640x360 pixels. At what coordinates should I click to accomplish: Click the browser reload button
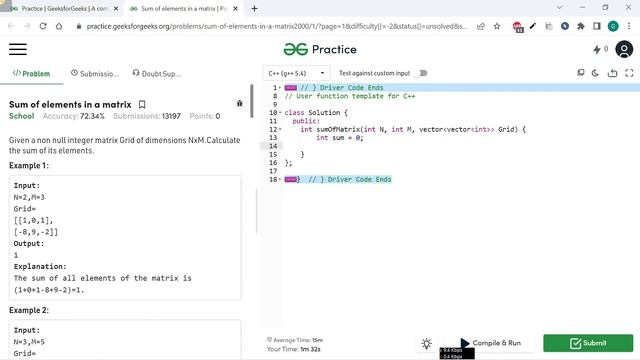tap(43, 26)
